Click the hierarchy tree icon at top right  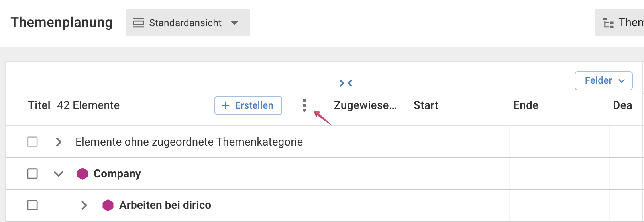tap(608, 23)
